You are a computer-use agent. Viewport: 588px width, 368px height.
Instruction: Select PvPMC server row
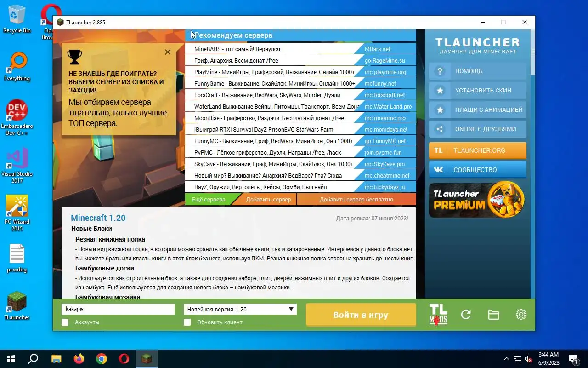300,152
